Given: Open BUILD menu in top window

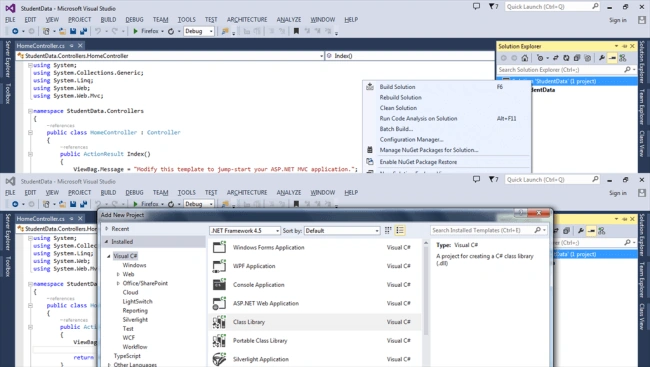Looking at the screenshot, I should 108,19.
